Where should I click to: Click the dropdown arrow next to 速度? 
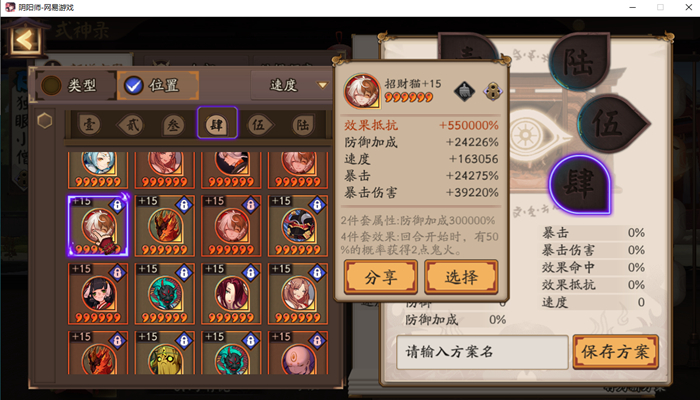tap(322, 85)
